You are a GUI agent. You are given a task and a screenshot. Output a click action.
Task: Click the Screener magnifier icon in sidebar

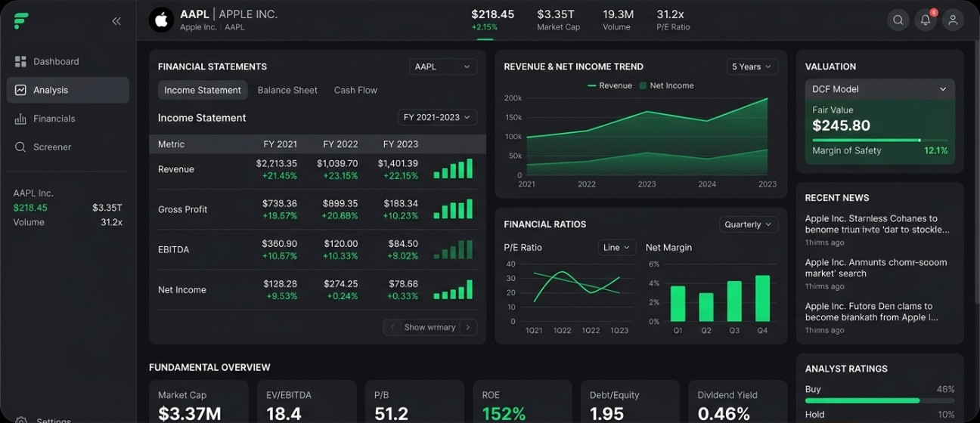pyautogui.click(x=20, y=147)
